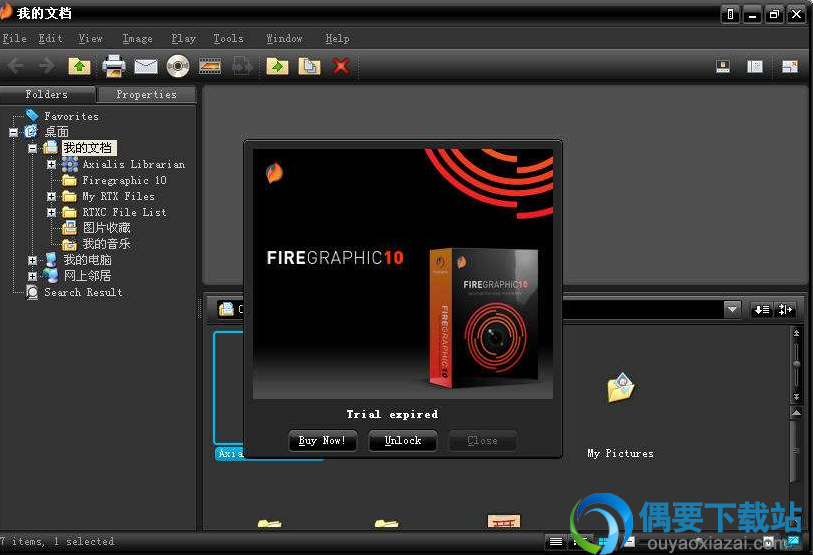813x555 pixels.
Task: Click the Print icon
Action: pos(114,66)
